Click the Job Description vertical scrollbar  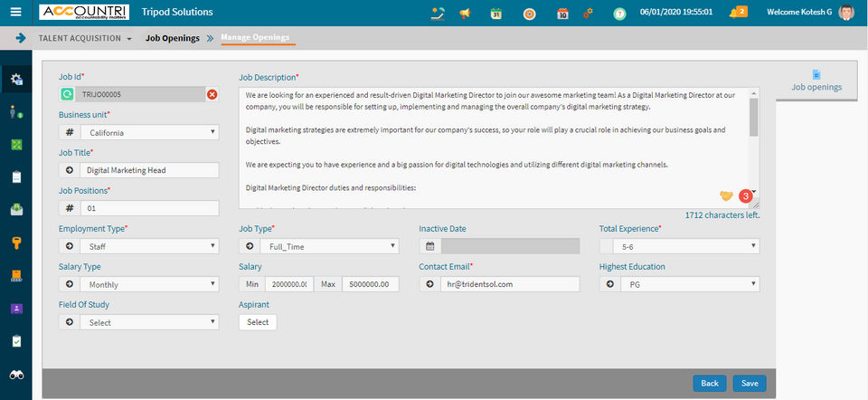[753, 118]
